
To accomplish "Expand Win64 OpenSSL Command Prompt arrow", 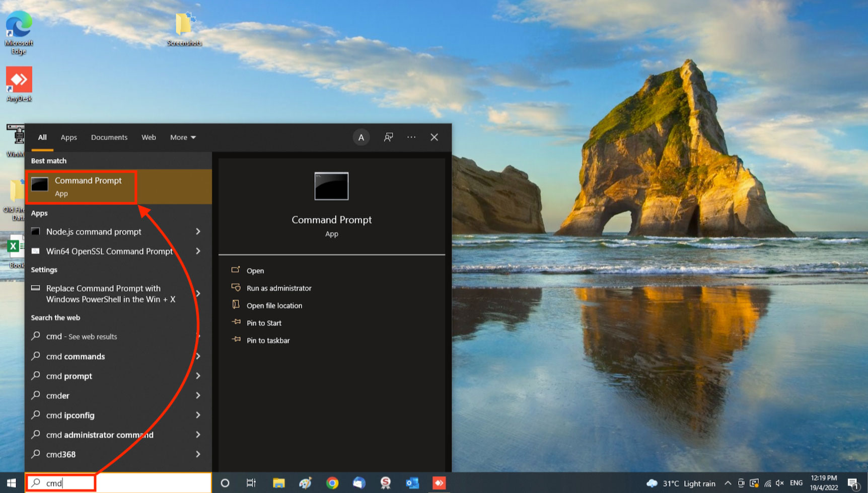I will click(198, 251).
